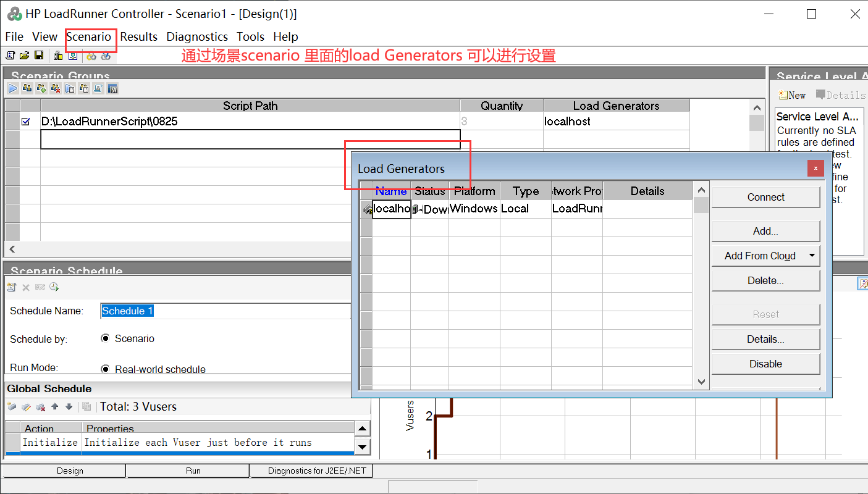Click the Delete Schedule X icon
Screen dimensions: 868x494
26,287
